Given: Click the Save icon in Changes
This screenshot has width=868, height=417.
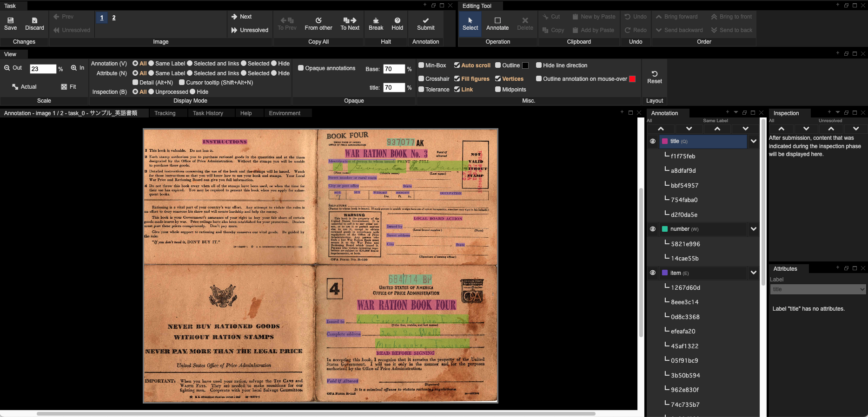Looking at the screenshot, I should pyautogui.click(x=10, y=20).
